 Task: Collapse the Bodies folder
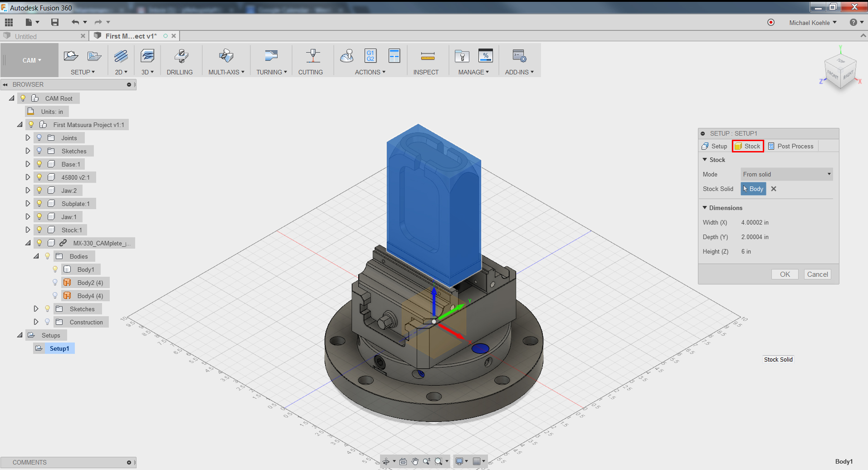pyautogui.click(x=36, y=256)
